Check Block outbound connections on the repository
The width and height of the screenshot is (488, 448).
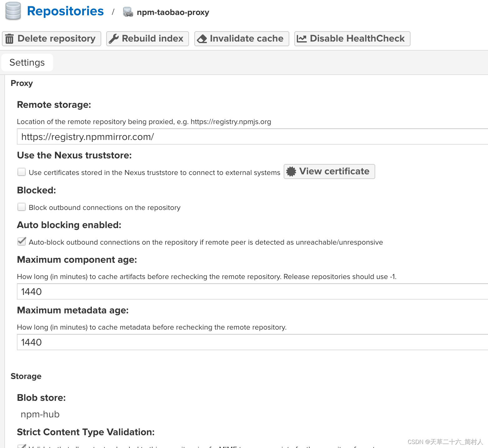(x=22, y=207)
